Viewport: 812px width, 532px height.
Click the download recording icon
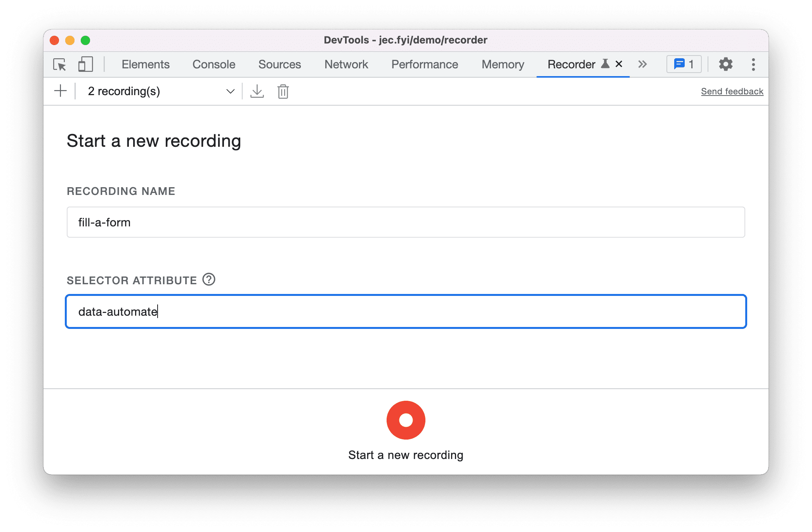(x=257, y=91)
